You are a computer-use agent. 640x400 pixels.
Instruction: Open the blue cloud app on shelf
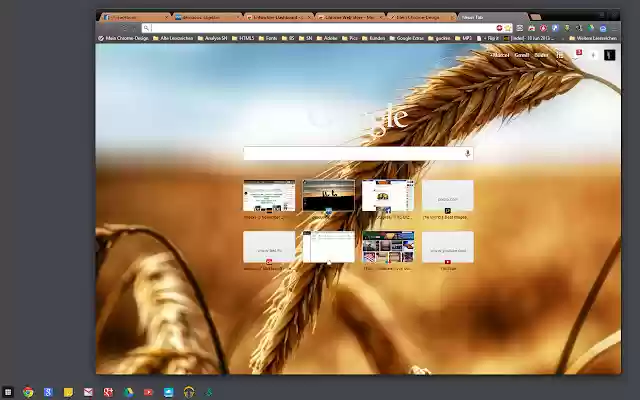coord(169,392)
